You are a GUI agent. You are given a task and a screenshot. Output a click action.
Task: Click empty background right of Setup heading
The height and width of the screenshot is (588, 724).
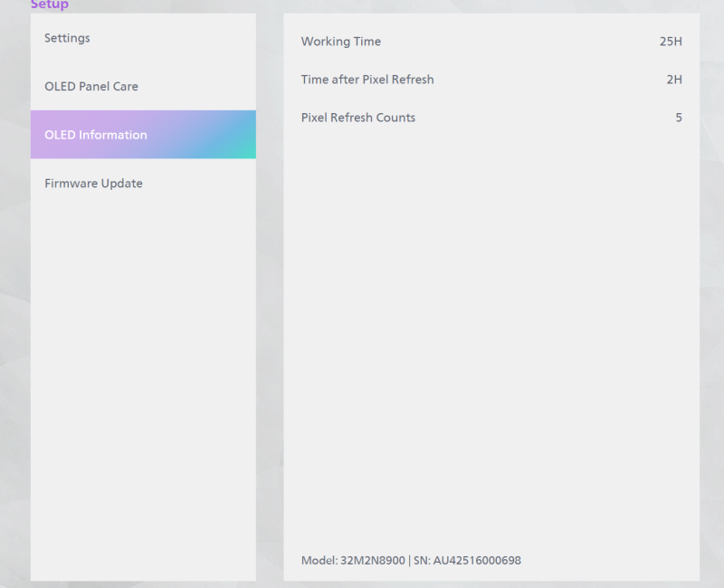(362, 5)
